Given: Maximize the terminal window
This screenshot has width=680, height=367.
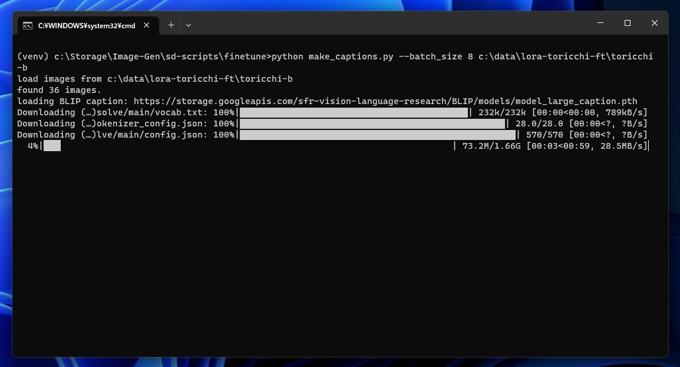Looking at the screenshot, I should [x=627, y=23].
